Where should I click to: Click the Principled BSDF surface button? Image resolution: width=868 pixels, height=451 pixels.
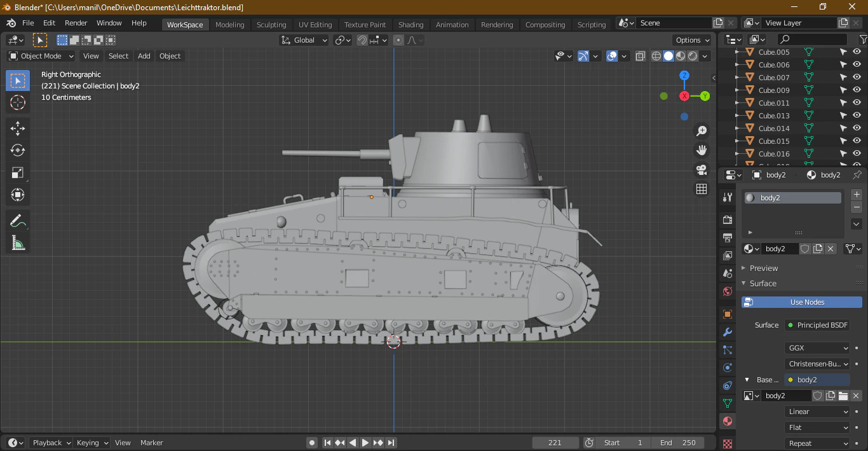point(817,325)
